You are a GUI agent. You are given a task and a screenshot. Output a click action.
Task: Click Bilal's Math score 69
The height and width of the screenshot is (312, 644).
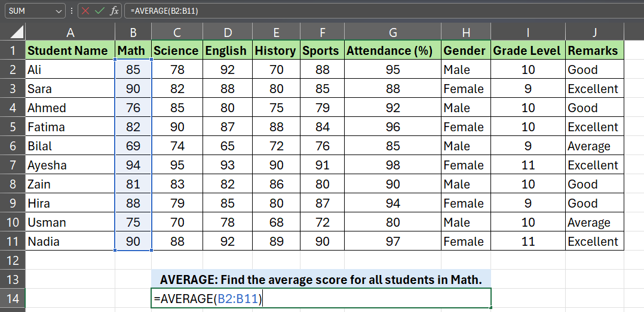point(133,146)
